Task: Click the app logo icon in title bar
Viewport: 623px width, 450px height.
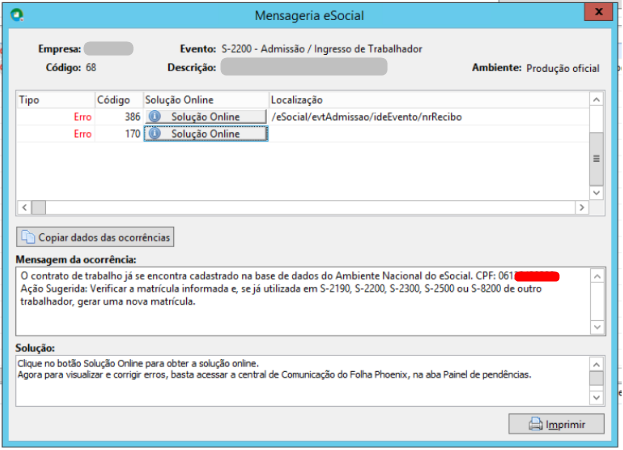Action: point(17,15)
